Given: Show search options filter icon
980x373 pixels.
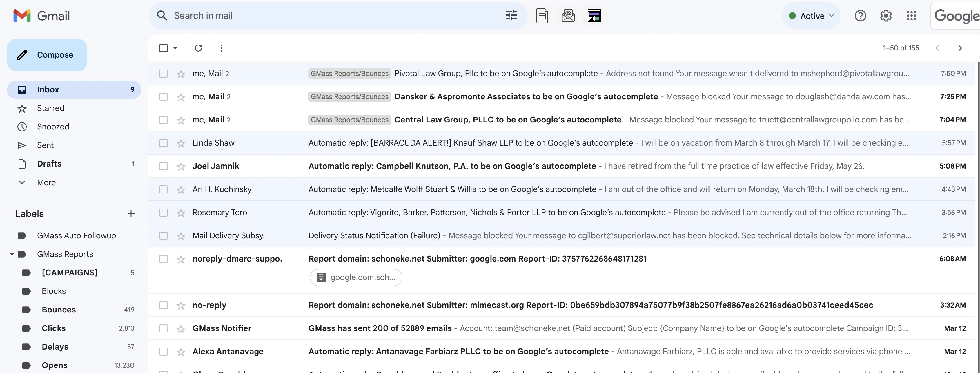Looking at the screenshot, I should (x=511, y=16).
